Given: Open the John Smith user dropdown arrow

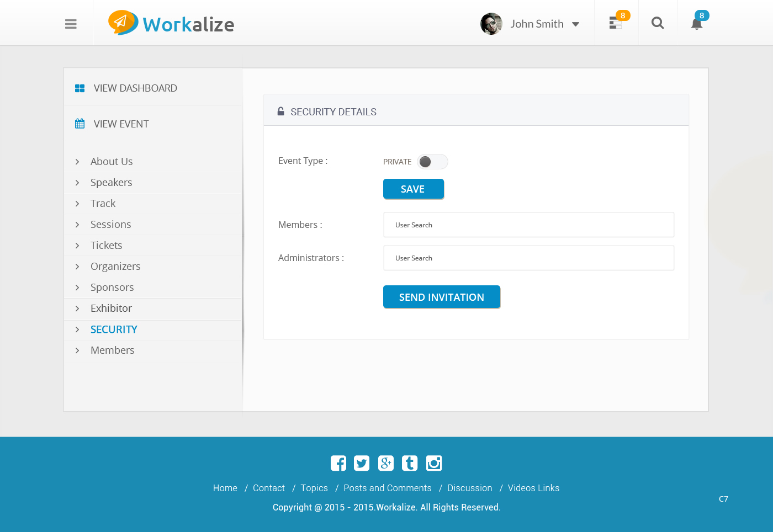Looking at the screenshot, I should coord(575,24).
